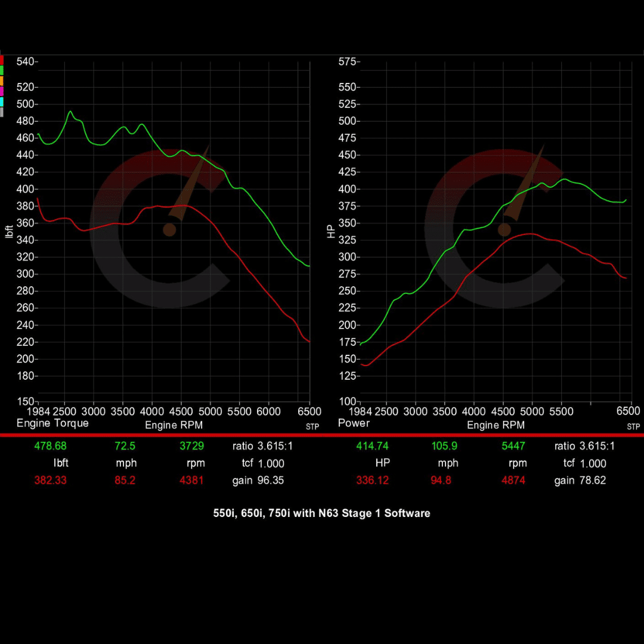
Task: Click the STP label beneath the power chart
Action: [x=633, y=427]
